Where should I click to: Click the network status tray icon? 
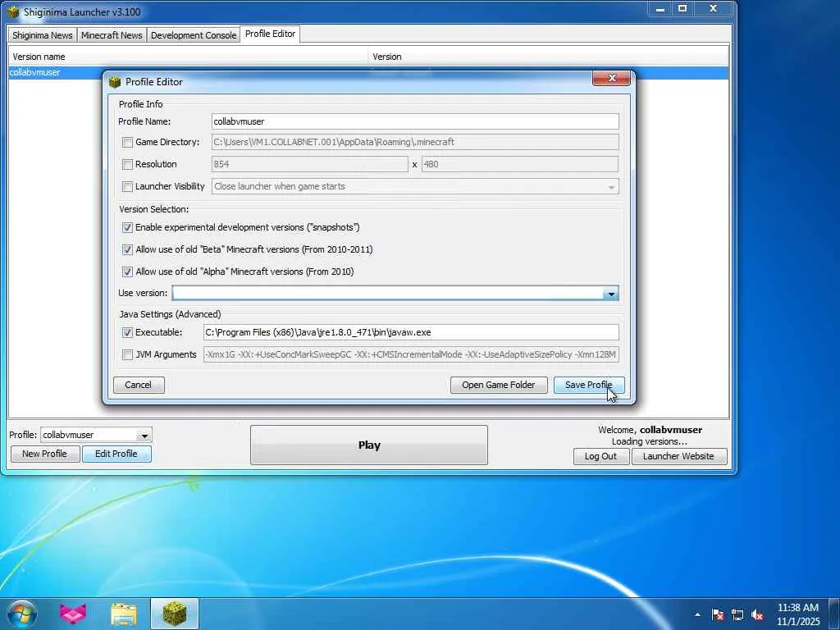pyautogui.click(x=737, y=614)
